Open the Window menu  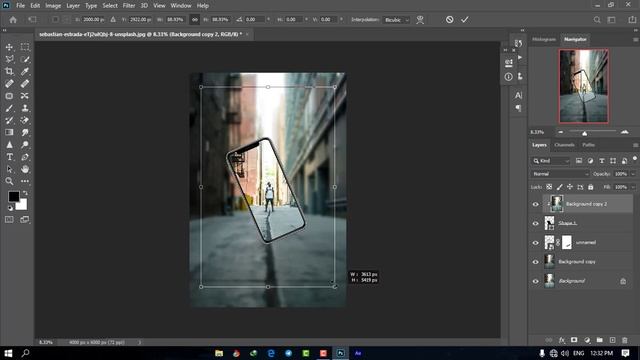coord(181,6)
